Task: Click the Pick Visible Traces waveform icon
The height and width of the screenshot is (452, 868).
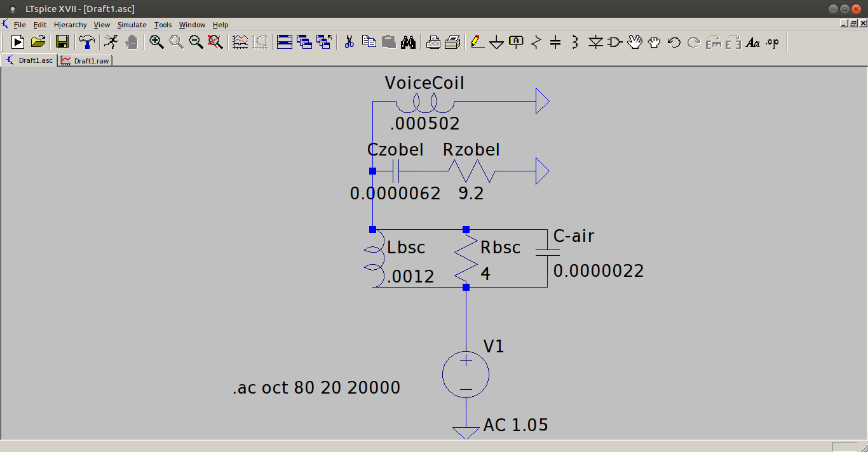Action: coord(240,42)
